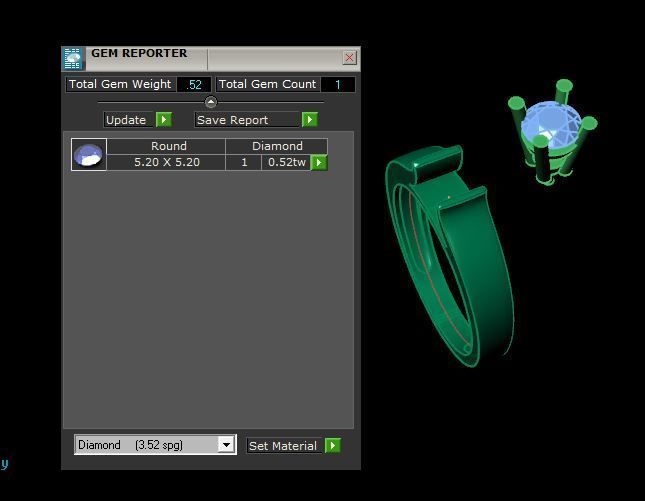Image resolution: width=645 pixels, height=501 pixels.
Task: Select the round gem thumbnail in list
Action: pyautogui.click(x=89, y=155)
